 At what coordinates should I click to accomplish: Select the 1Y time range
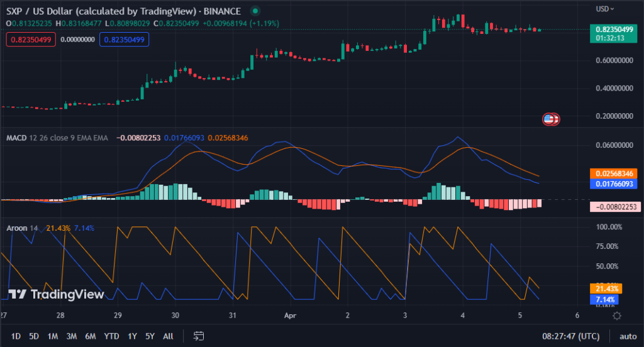coord(132,336)
